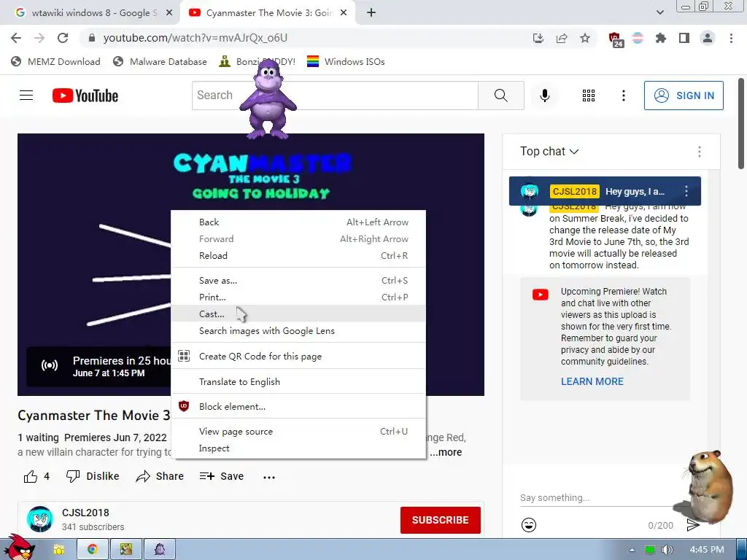Click the install app icon in address bar
Viewport: 747px width, 560px height.
[x=538, y=38]
